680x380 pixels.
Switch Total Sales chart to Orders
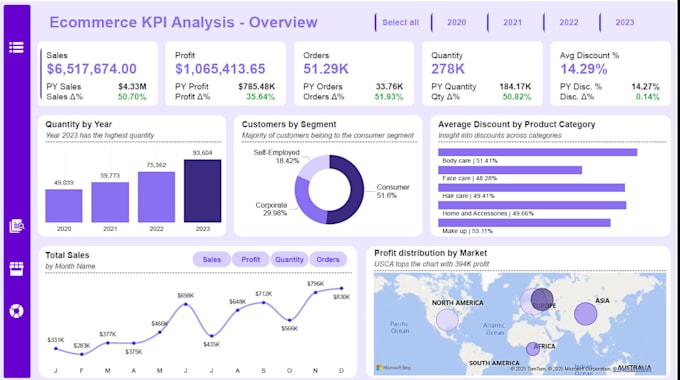coord(328,259)
